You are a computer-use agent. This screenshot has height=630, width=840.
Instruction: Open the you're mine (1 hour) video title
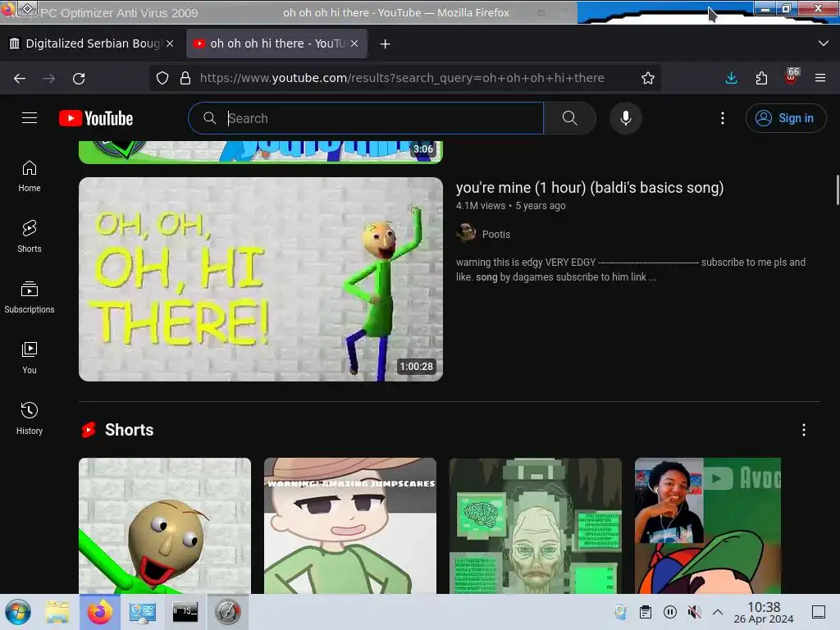pyautogui.click(x=589, y=188)
